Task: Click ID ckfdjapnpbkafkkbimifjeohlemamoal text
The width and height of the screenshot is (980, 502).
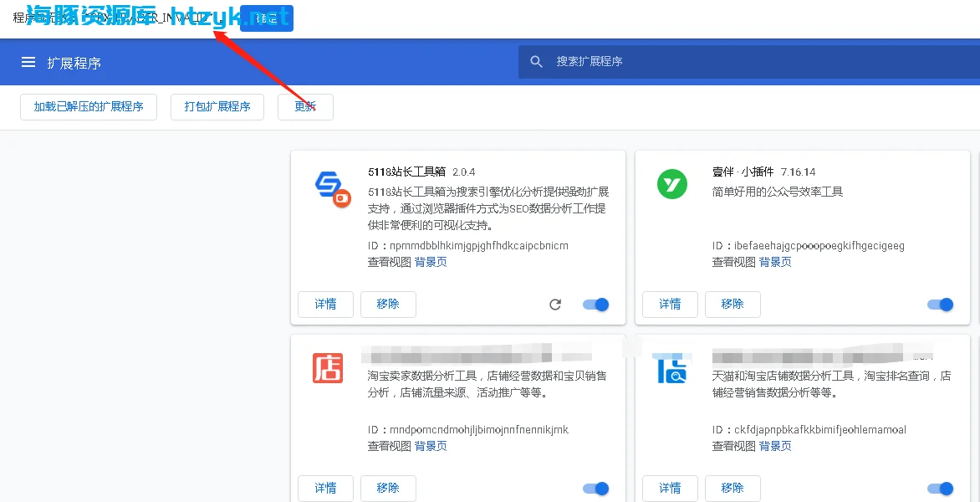Action: pos(809,430)
